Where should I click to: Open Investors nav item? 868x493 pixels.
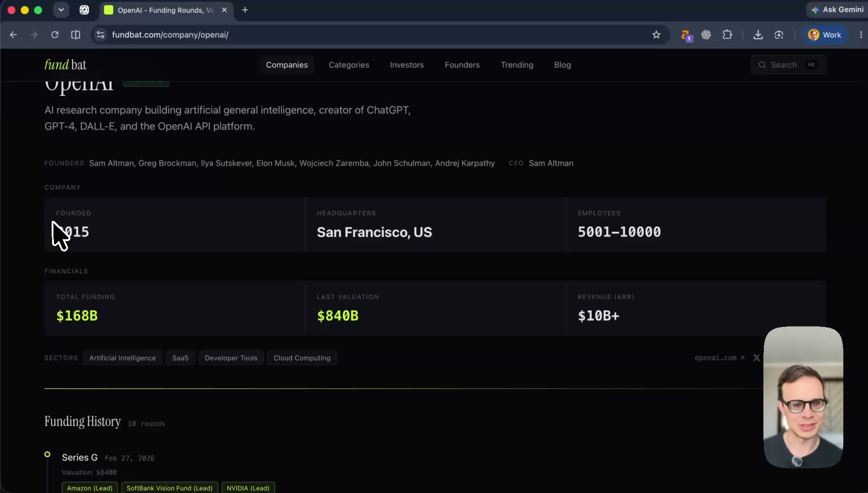(x=407, y=65)
